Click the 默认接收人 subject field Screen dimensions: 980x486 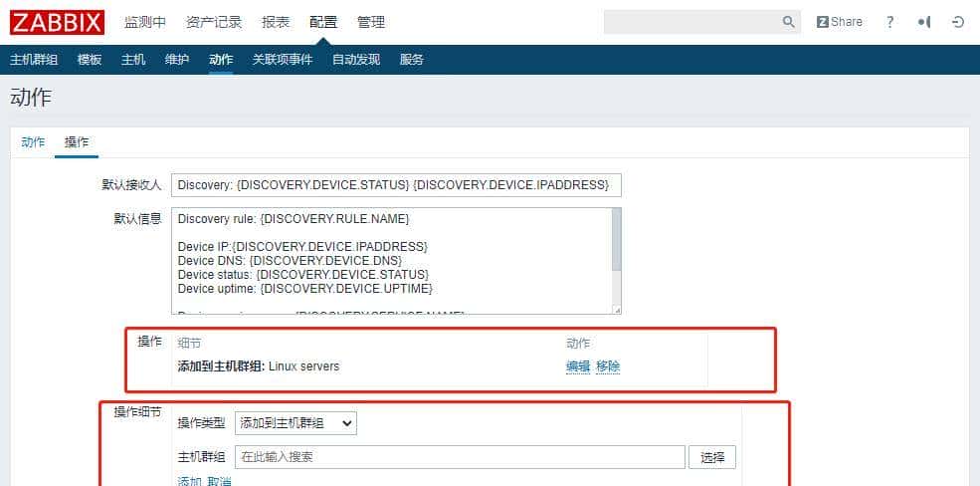(x=396, y=185)
